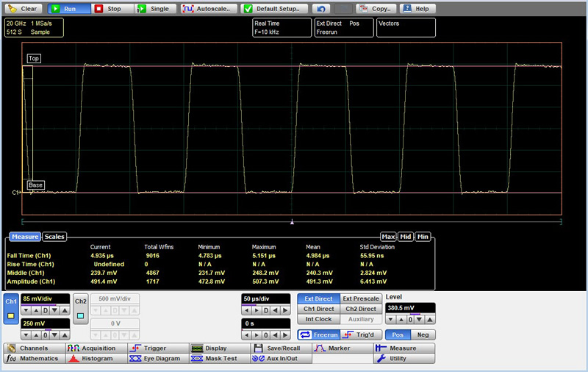Halt acquisition with the Stop button
Viewport: 588px width, 372px height.
coord(112,9)
